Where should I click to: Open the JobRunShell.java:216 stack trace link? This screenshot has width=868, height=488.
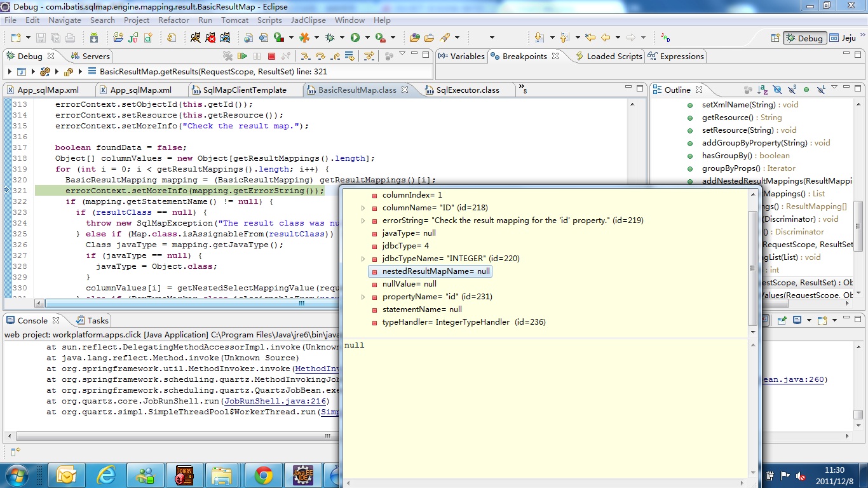tap(276, 401)
